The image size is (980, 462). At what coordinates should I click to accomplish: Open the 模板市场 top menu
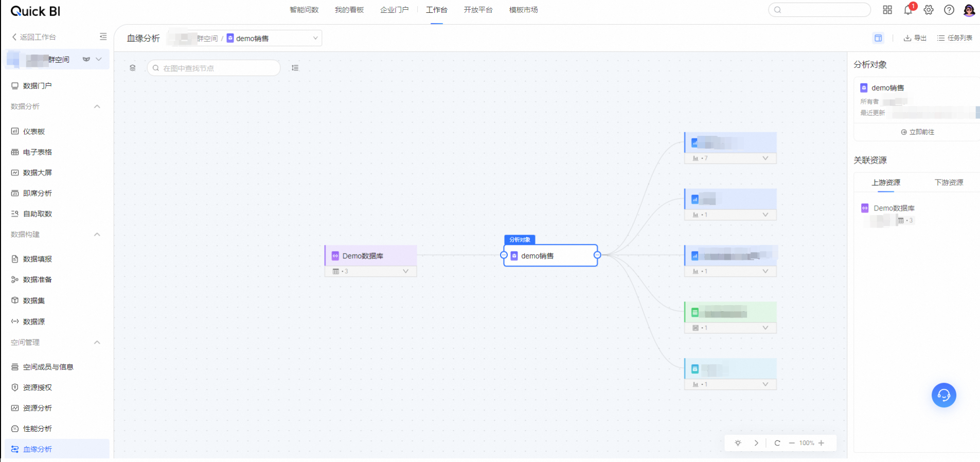(523, 10)
